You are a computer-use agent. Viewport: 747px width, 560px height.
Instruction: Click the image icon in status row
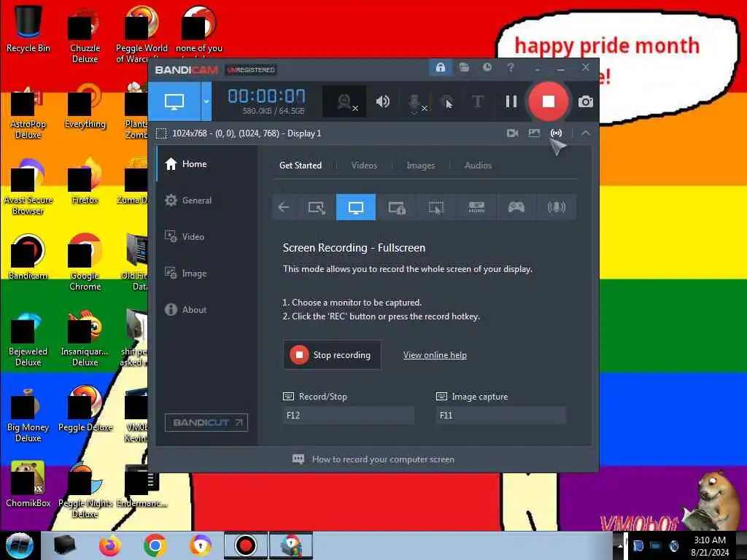click(x=534, y=133)
